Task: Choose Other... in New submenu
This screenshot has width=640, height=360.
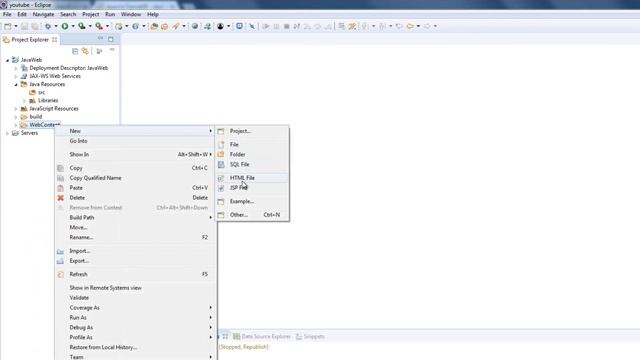Action: 252,215
